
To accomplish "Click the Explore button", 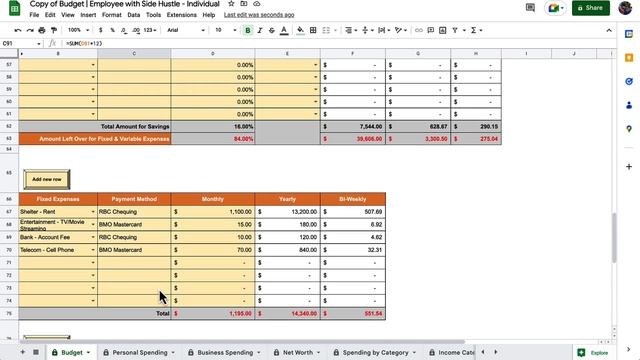I will (x=593, y=352).
